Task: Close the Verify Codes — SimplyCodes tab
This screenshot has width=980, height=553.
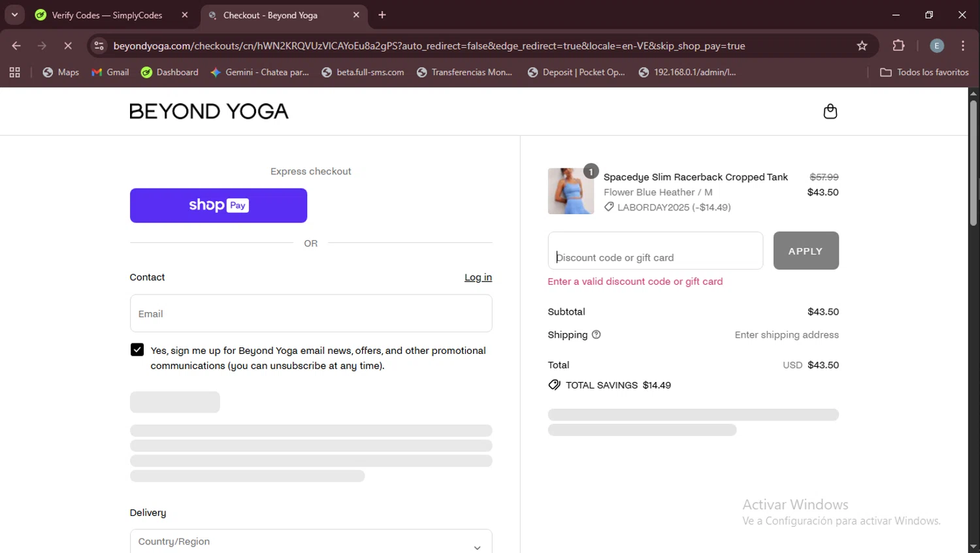Action: [x=185, y=15]
